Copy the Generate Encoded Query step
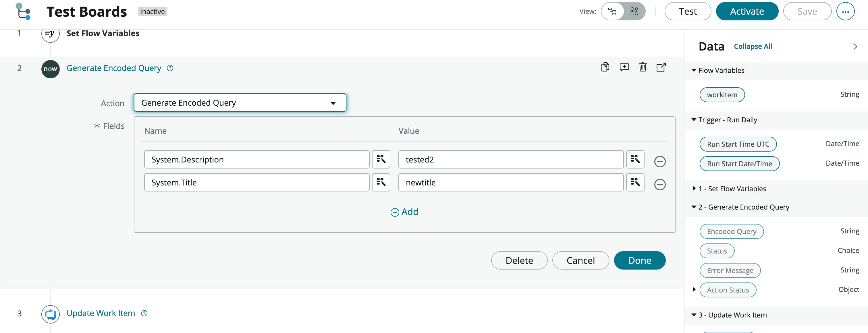Screen dimensions: 868x333 click(605, 67)
